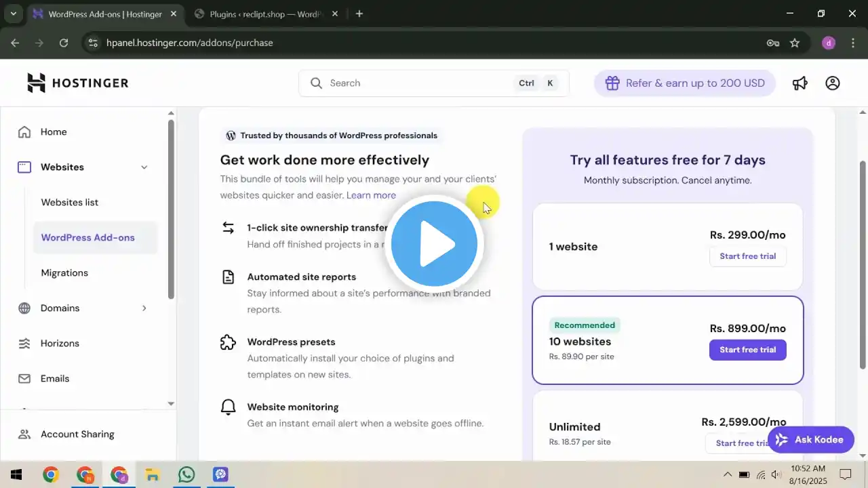Click the WordPress presets feature title

tap(292, 342)
